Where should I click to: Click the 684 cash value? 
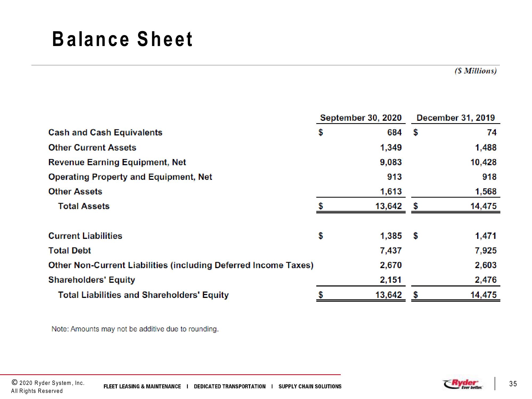(394, 132)
